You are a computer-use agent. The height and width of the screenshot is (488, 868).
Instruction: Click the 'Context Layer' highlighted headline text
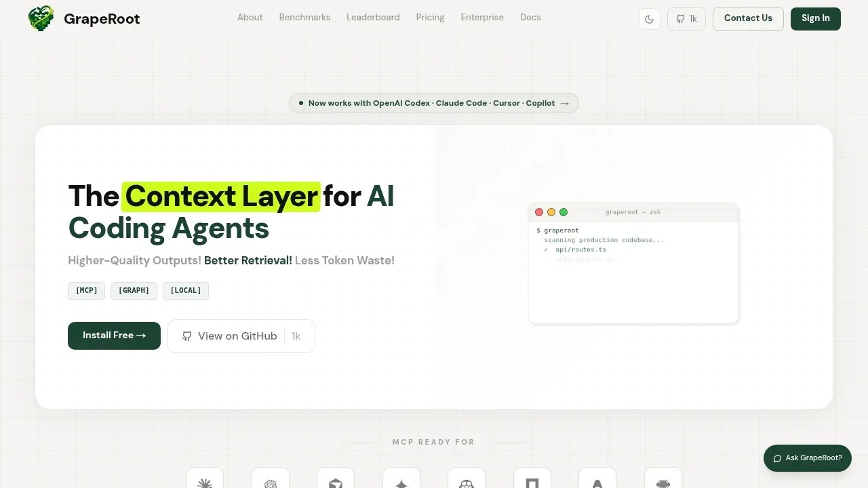221,197
